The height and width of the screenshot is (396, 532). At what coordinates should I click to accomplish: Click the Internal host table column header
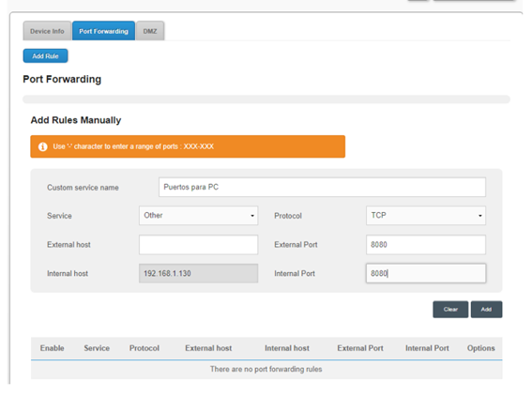coord(287,348)
